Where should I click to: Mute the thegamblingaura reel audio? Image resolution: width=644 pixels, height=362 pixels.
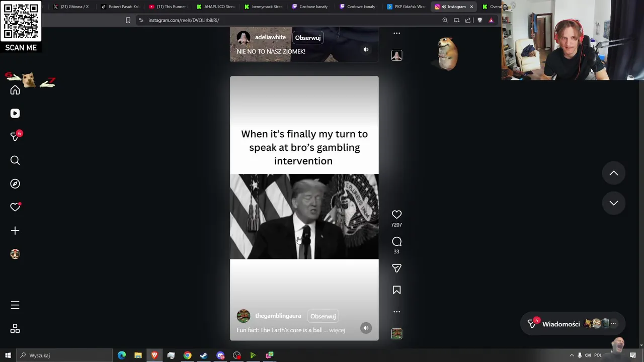click(366, 328)
